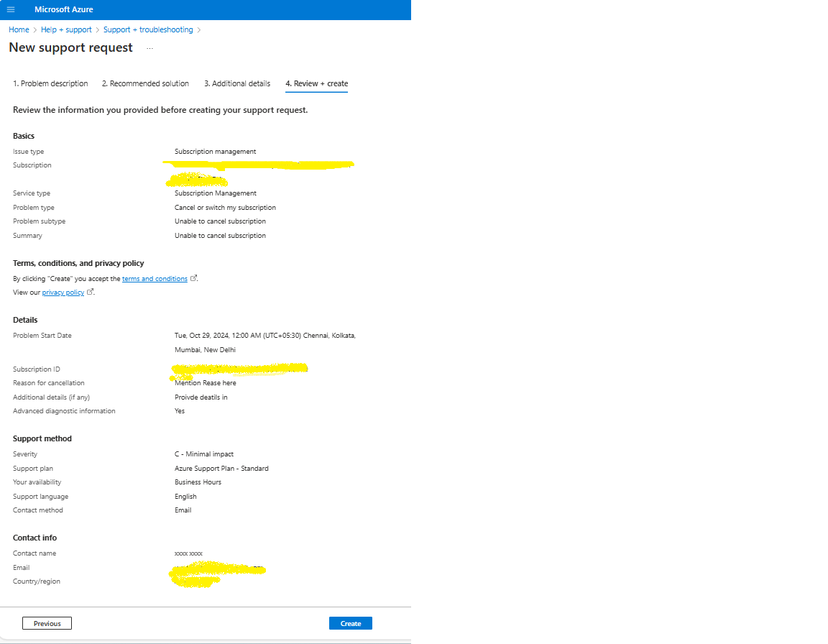Select the Review + create tab
The width and height of the screenshot is (828, 644).
click(x=317, y=83)
